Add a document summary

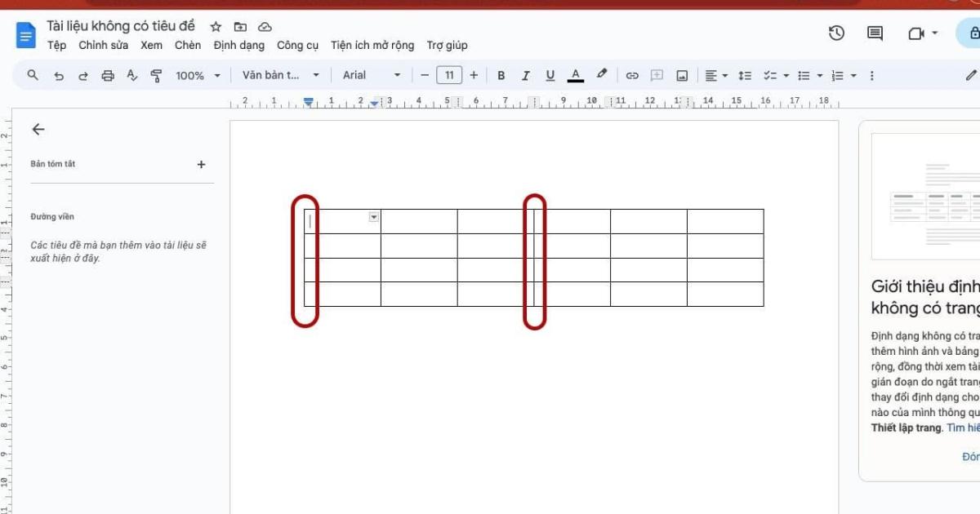click(201, 163)
